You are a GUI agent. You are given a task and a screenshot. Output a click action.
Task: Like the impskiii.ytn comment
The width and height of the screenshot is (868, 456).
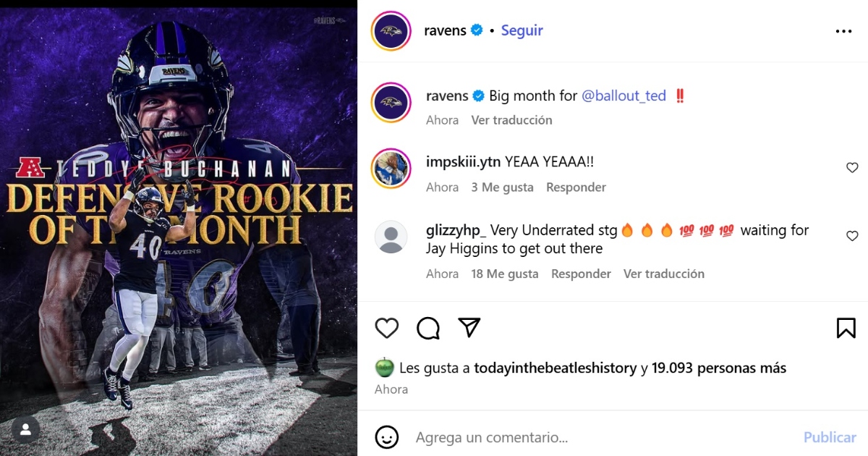point(852,168)
